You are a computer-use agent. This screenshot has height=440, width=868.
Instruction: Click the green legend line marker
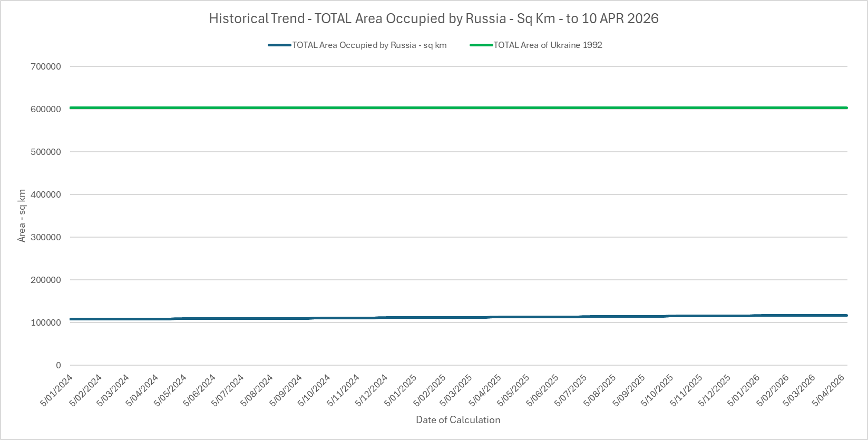(x=481, y=45)
